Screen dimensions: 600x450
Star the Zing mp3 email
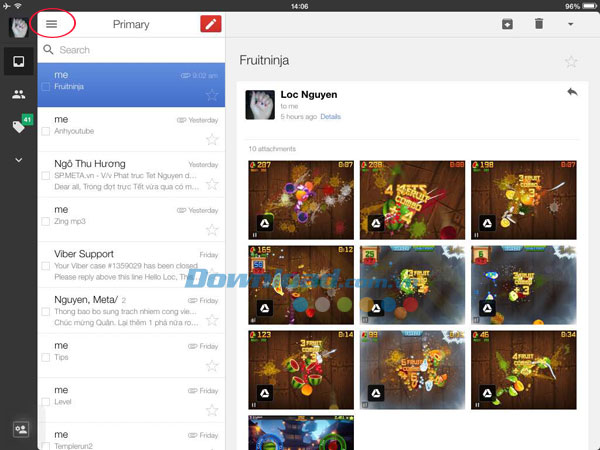click(x=212, y=230)
